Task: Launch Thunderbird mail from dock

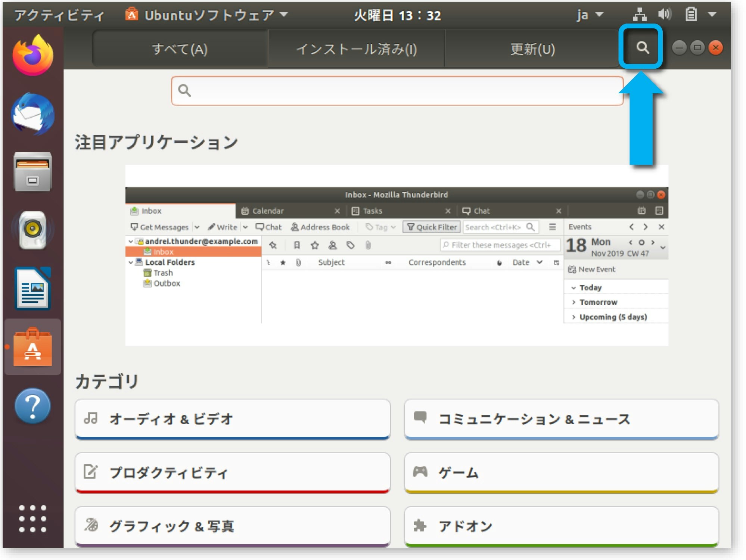Action: coord(32,114)
